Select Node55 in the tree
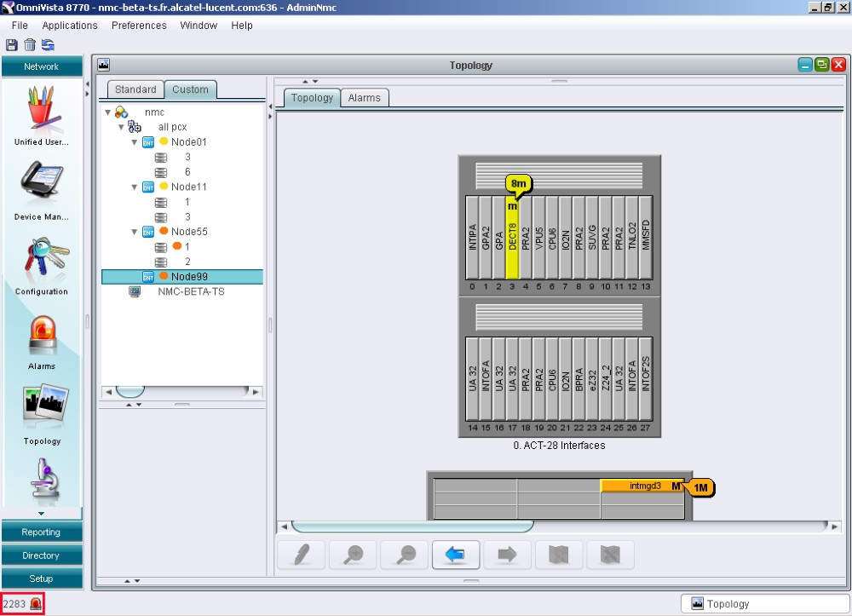This screenshot has height=616, width=852. coord(189,232)
